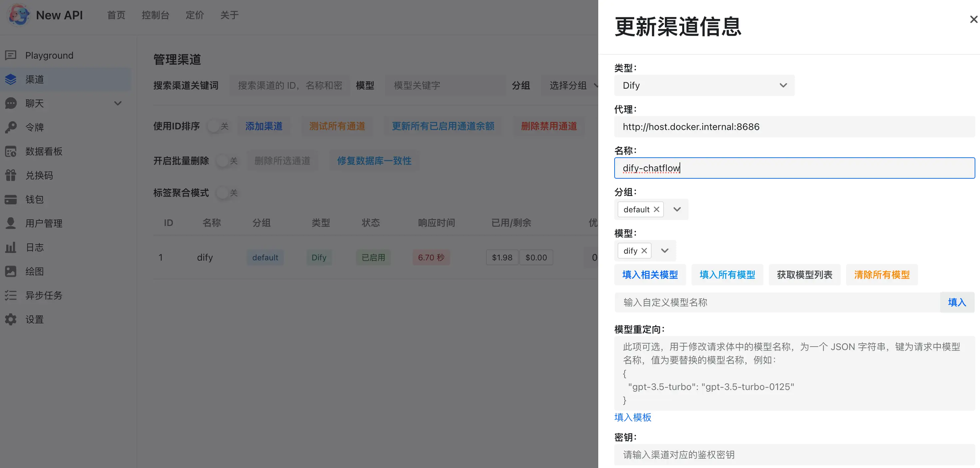Click the 钱包 card icon

11,199
